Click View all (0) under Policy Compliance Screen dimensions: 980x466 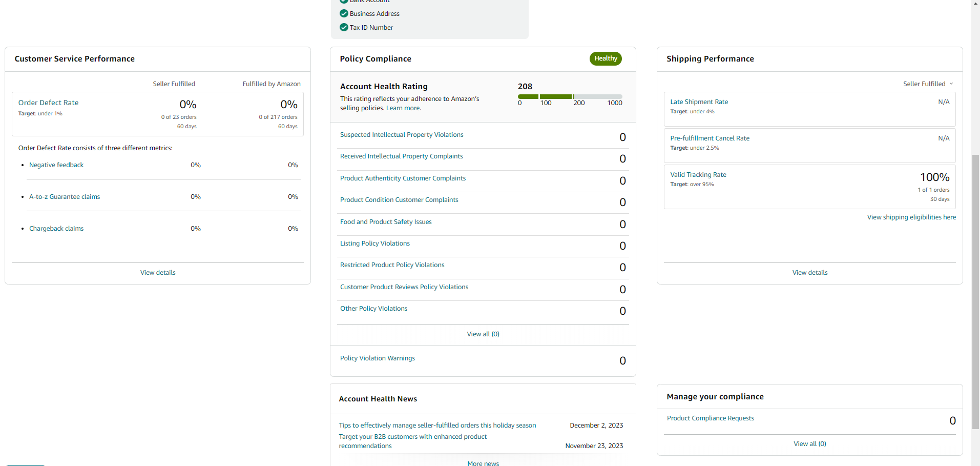[483, 334]
